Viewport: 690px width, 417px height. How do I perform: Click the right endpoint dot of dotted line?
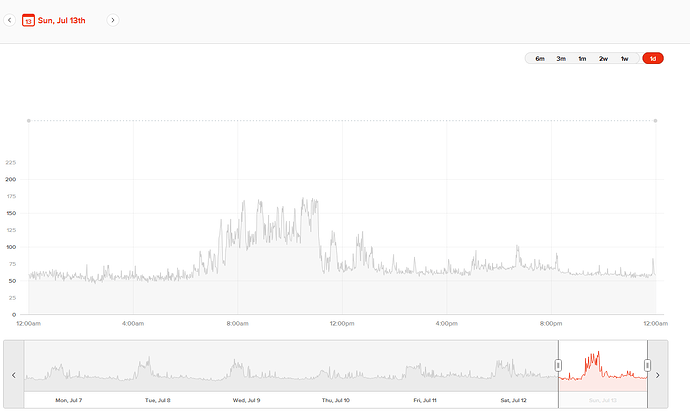pyautogui.click(x=655, y=121)
